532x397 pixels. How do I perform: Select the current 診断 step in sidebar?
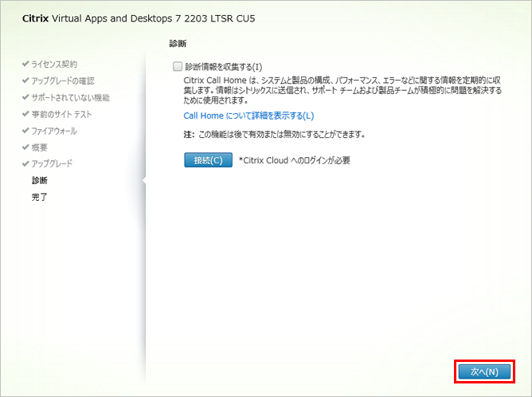pyautogui.click(x=39, y=180)
